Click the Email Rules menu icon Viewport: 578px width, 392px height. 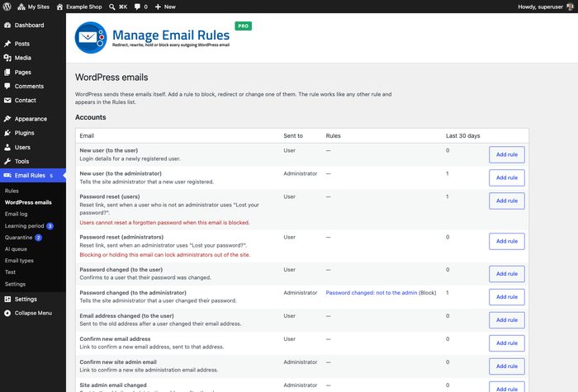tap(7, 175)
